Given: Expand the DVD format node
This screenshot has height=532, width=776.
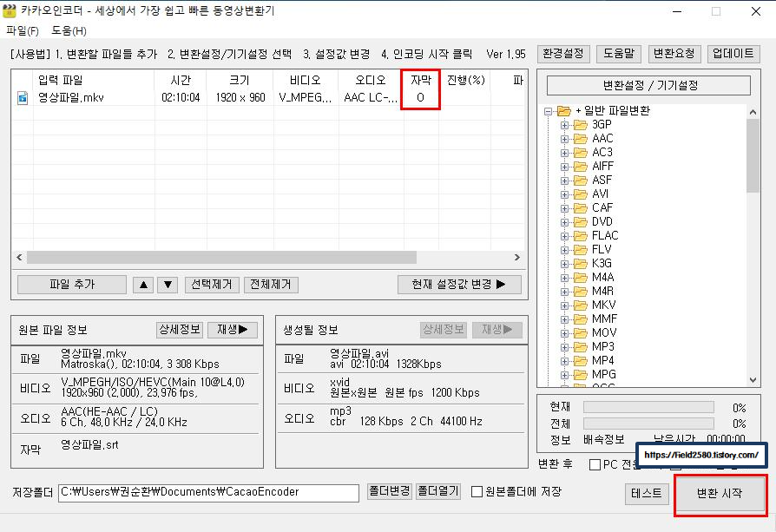Looking at the screenshot, I should [x=564, y=222].
